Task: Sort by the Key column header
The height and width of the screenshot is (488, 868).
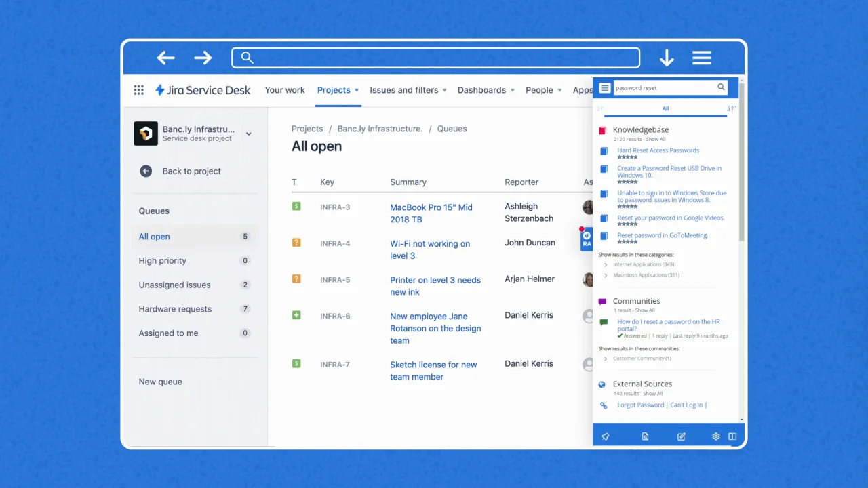Action: point(327,182)
